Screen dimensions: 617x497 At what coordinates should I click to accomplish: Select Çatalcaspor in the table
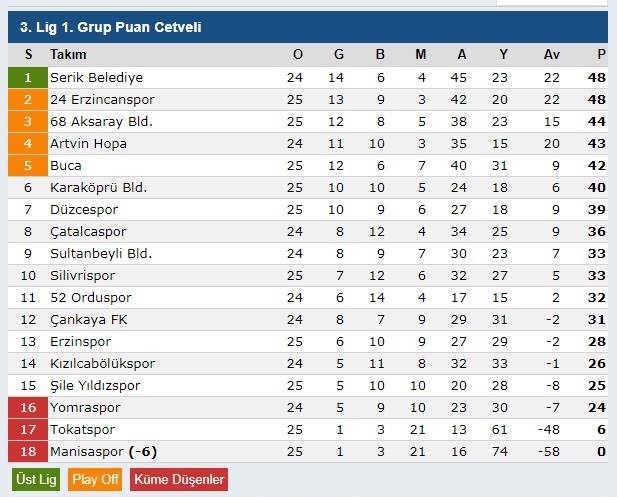coord(88,232)
